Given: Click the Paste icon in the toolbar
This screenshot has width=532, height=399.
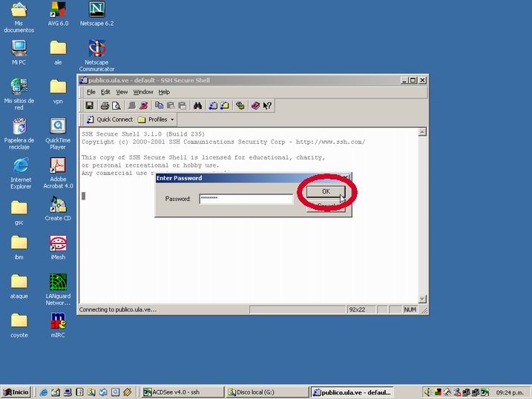Looking at the screenshot, I should click(x=171, y=106).
